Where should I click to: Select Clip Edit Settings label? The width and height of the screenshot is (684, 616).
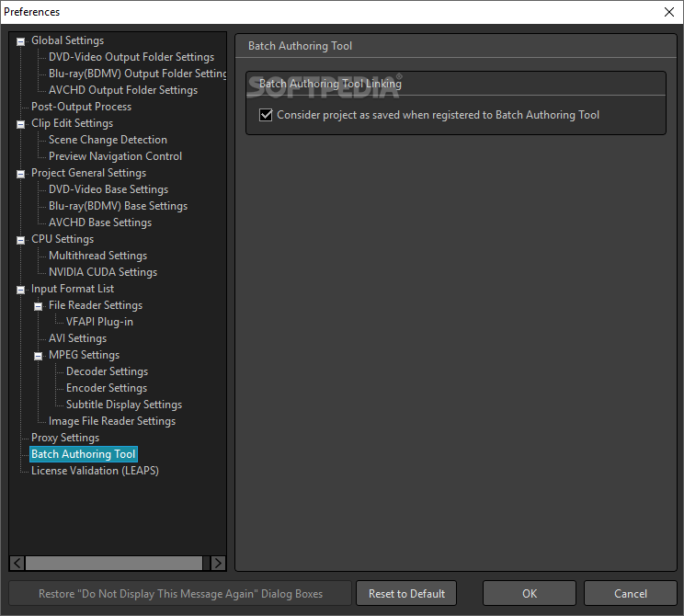click(x=72, y=123)
